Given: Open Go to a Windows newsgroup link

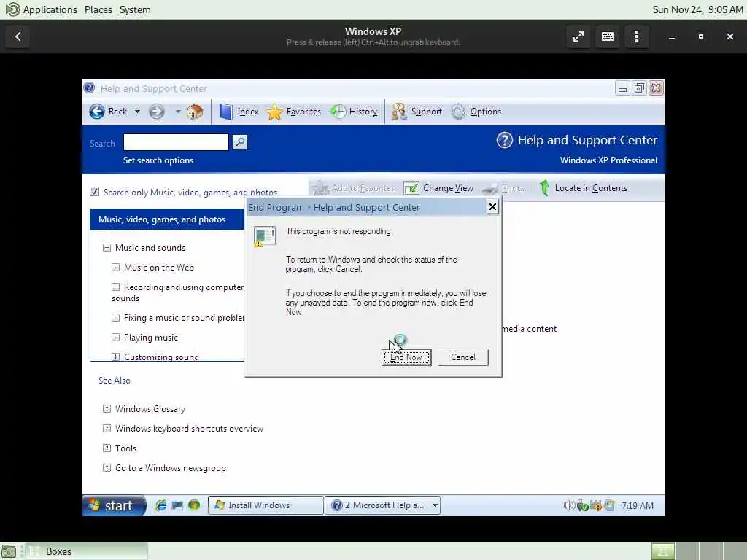Looking at the screenshot, I should point(171,468).
